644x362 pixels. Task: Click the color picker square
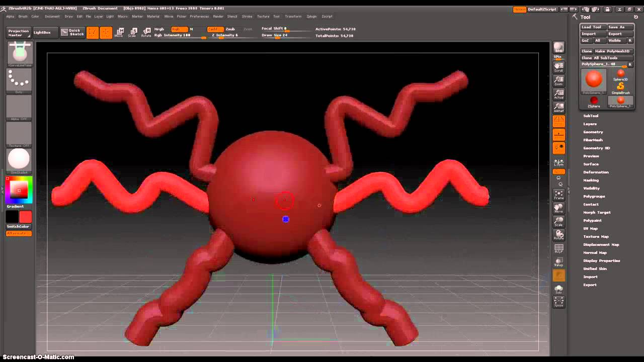pyautogui.click(x=19, y=190)
